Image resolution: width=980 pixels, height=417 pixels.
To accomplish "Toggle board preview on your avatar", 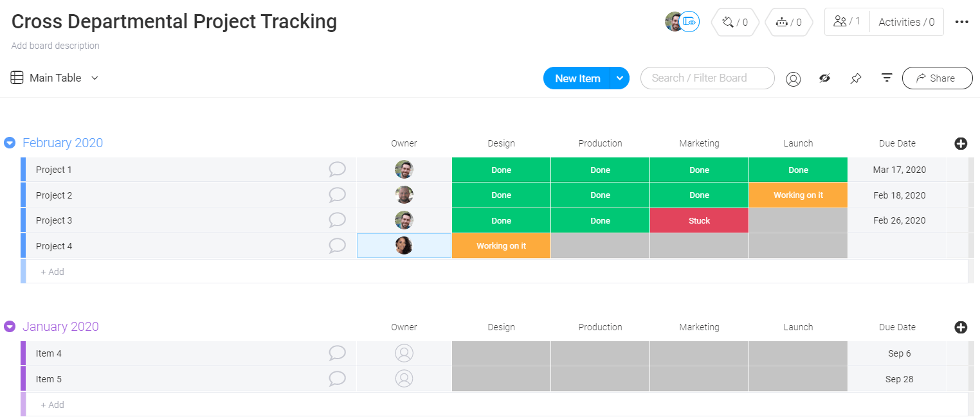I will (x=689, y=21).
